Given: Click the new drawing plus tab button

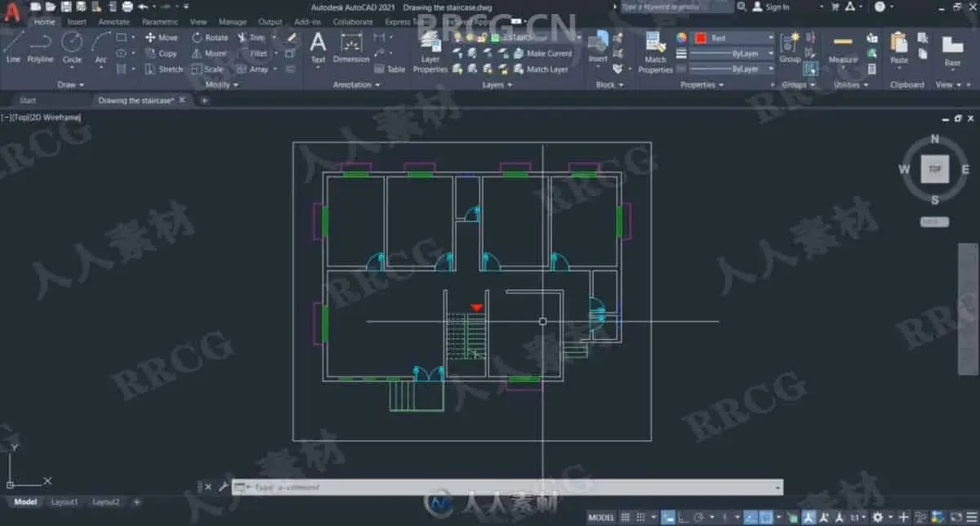Looking at the screenshot, I should [204, 100].
